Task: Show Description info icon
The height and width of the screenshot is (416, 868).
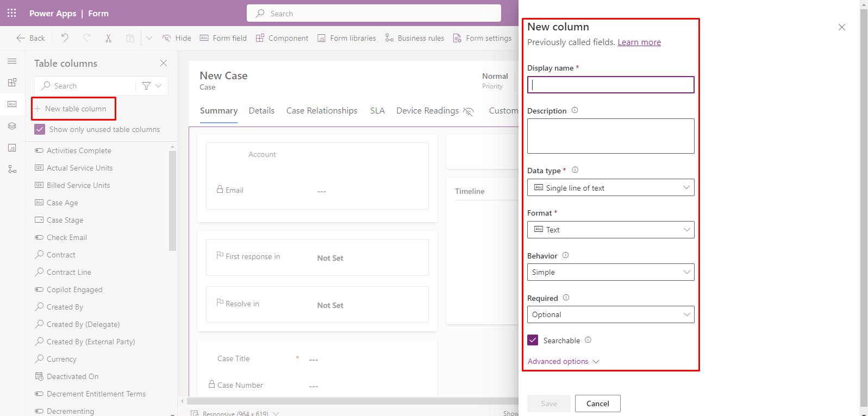Action: pyautogui.click(x=574, y=110)
